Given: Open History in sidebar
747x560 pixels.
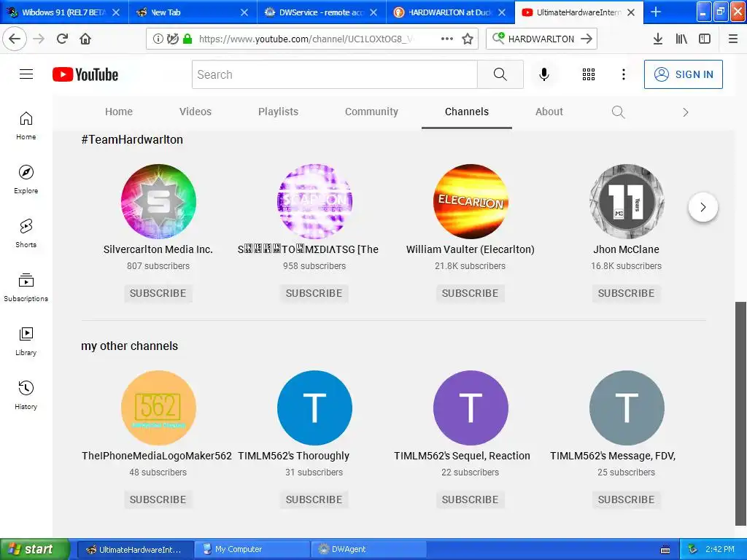Looking at the screenshot, I should [26, 395].
